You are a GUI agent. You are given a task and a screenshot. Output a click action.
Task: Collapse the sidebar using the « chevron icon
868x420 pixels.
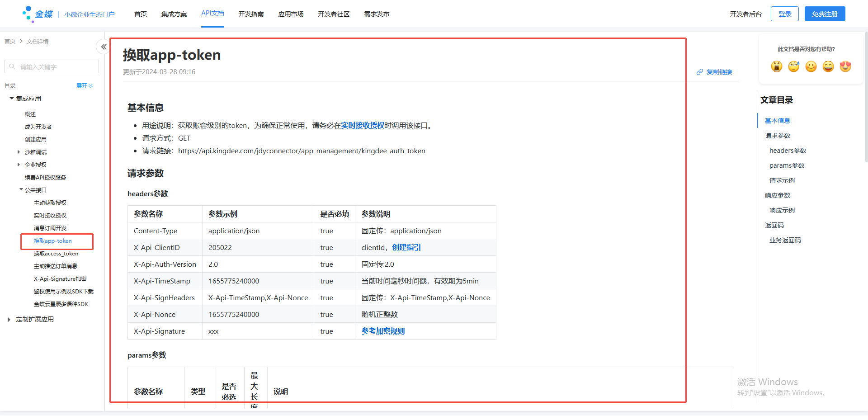[103, 47]
